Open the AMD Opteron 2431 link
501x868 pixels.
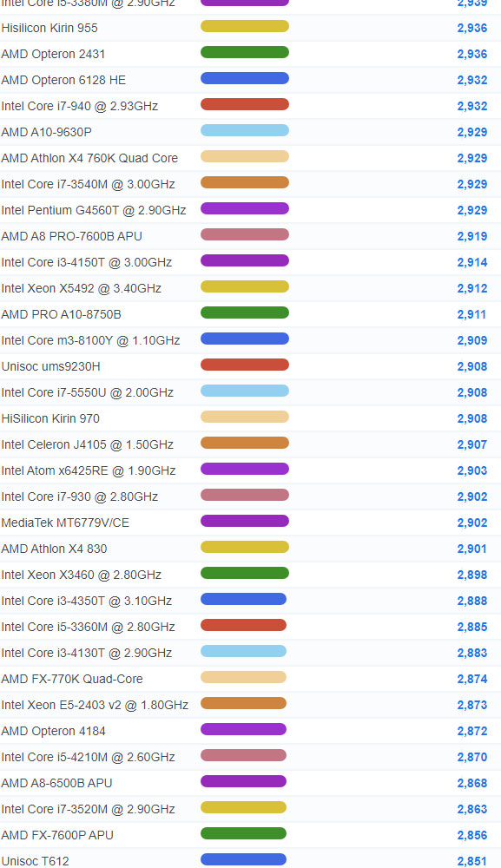click(53, 54)
